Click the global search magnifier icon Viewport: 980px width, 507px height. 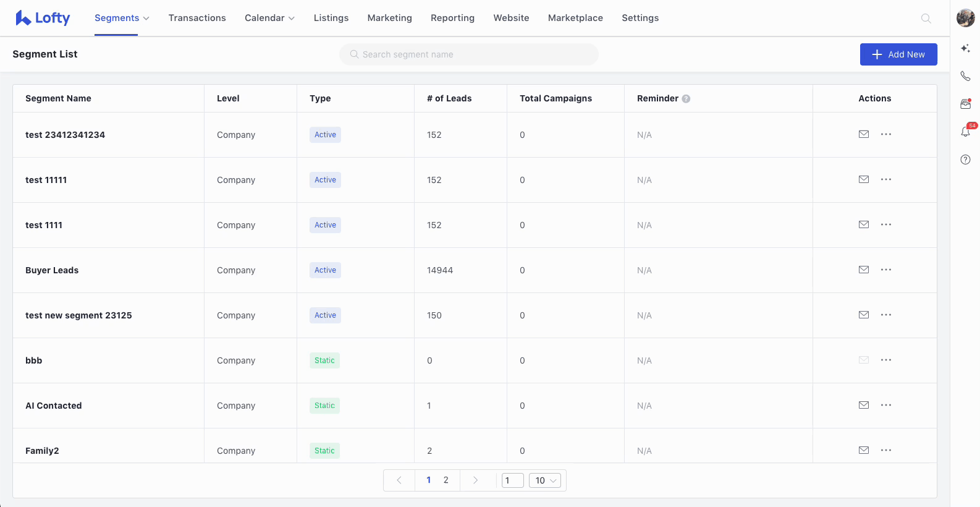click(926, 19)
